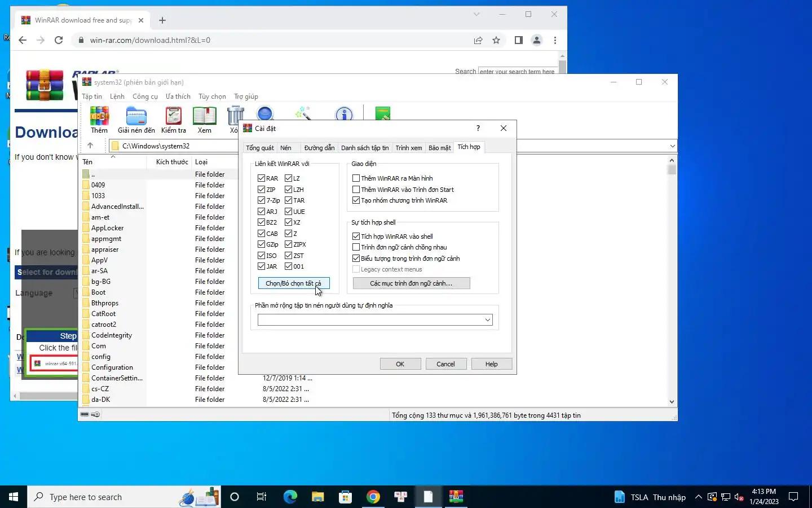The height and width of the screenshot is (508, 812).
Task: Open Windows Start menu
Action: coord(14,497)
